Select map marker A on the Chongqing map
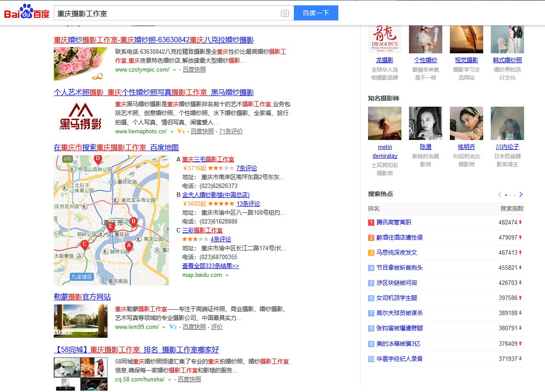545x392 pixels. (x=129, y=246)
